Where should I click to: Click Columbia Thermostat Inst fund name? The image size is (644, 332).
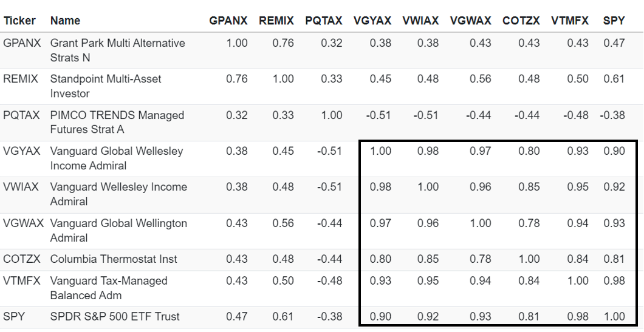[x=114, y=259]
